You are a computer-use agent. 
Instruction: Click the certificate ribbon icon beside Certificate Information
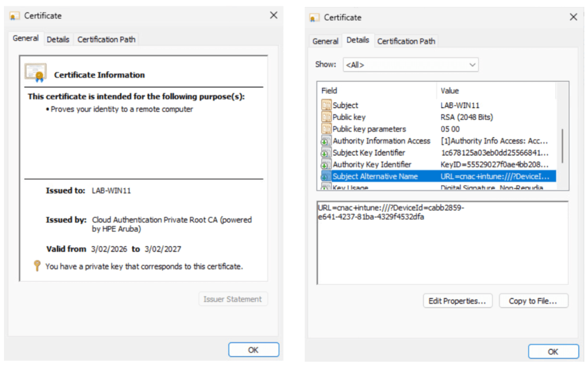point(36,73)
